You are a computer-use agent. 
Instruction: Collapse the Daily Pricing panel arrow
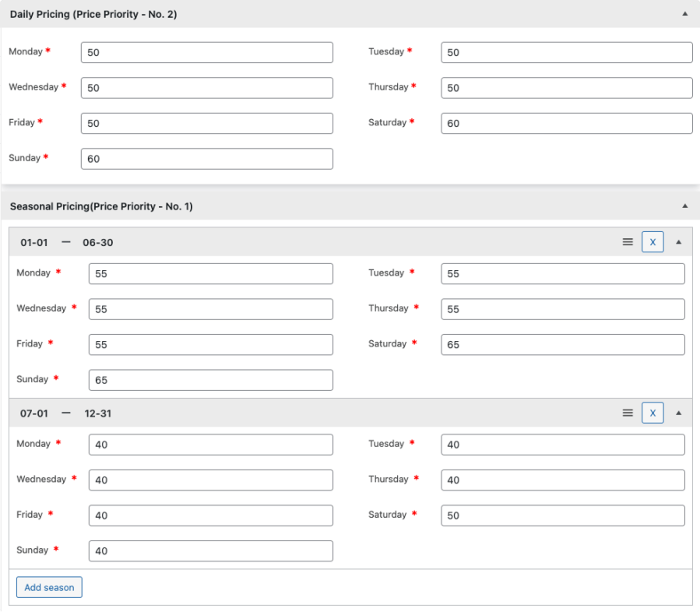click(x=684, y=14)
